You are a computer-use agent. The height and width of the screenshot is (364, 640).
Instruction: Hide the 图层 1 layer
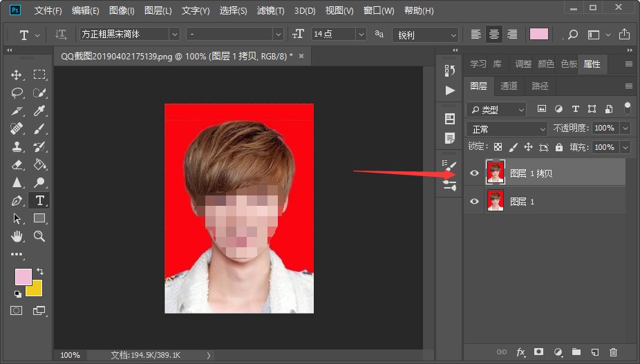click(x=474, y=201)
